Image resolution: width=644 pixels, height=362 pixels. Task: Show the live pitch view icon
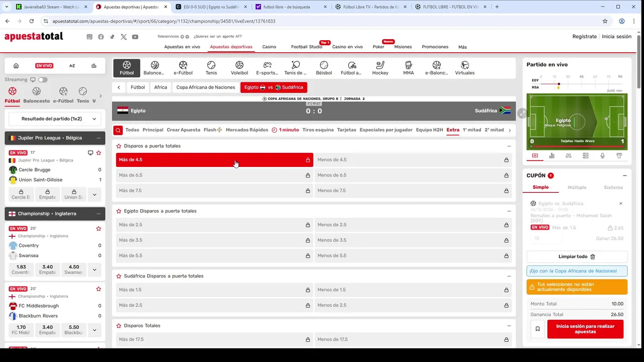click(535, 156)
